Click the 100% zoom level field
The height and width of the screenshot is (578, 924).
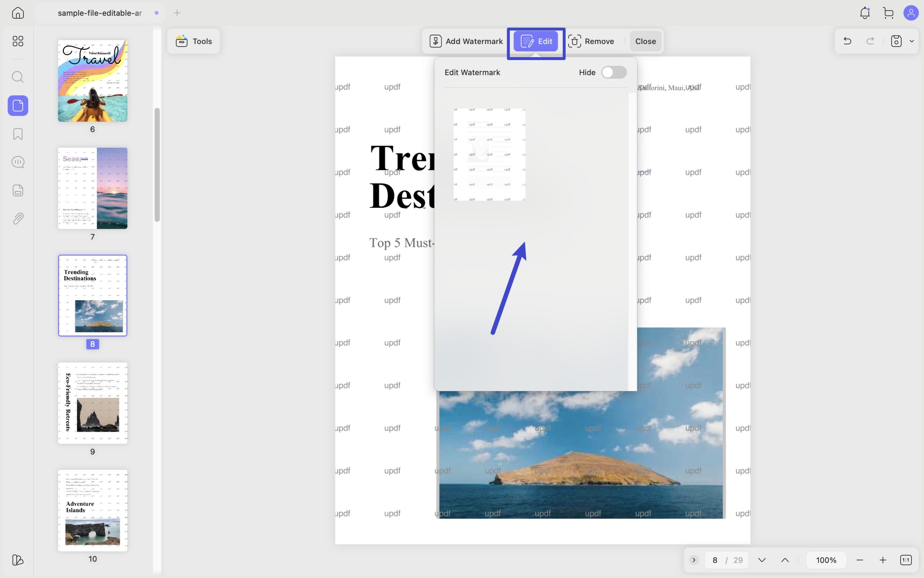click(826, 560)
